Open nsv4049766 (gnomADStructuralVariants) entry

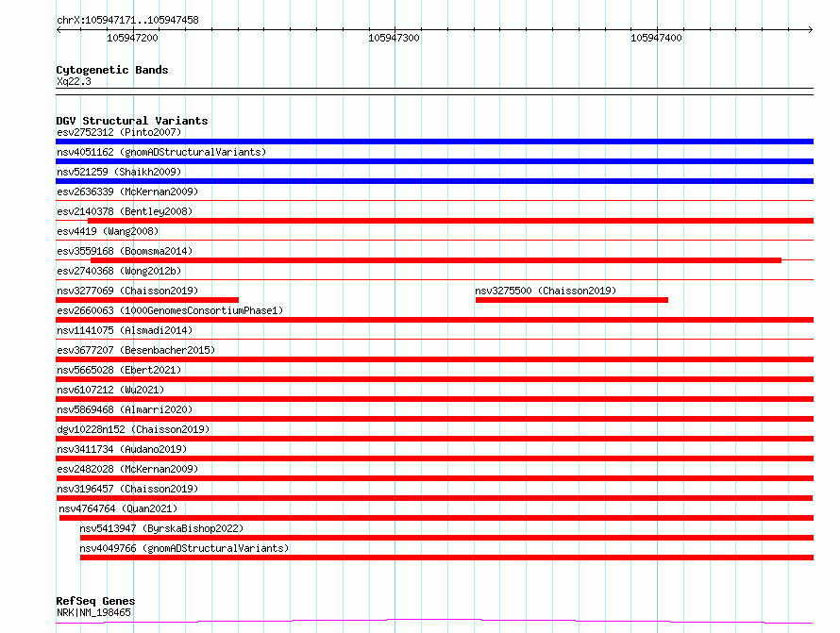[x=184, y=548]
